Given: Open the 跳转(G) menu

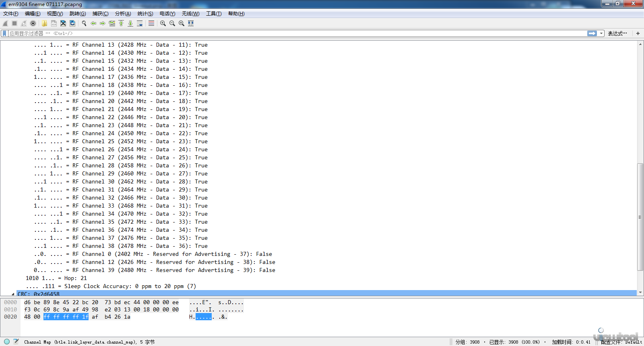Looking at the screenshot, I should 78,14.
